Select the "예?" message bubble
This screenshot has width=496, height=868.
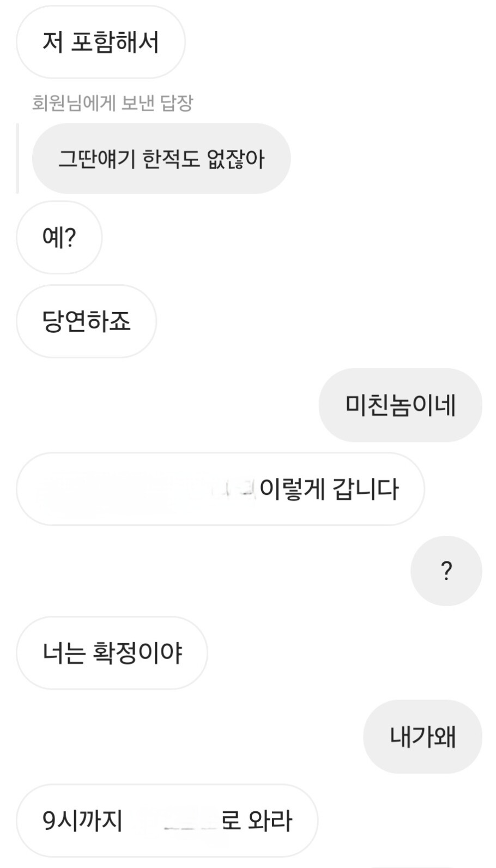click(59, 238)
